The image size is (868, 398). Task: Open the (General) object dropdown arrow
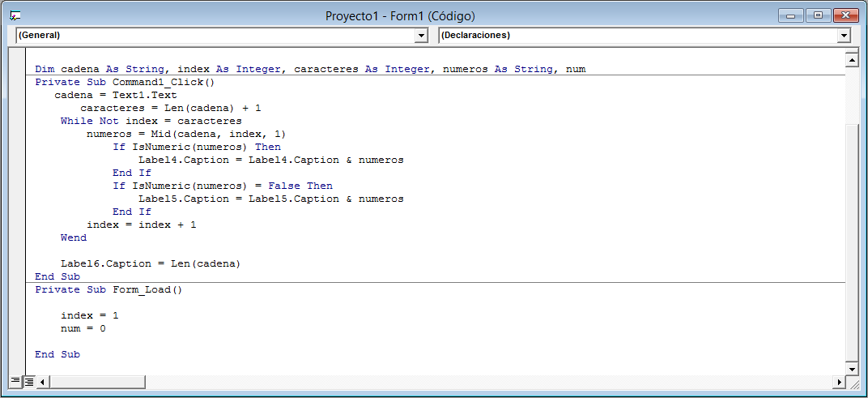(x=421, y=36)
